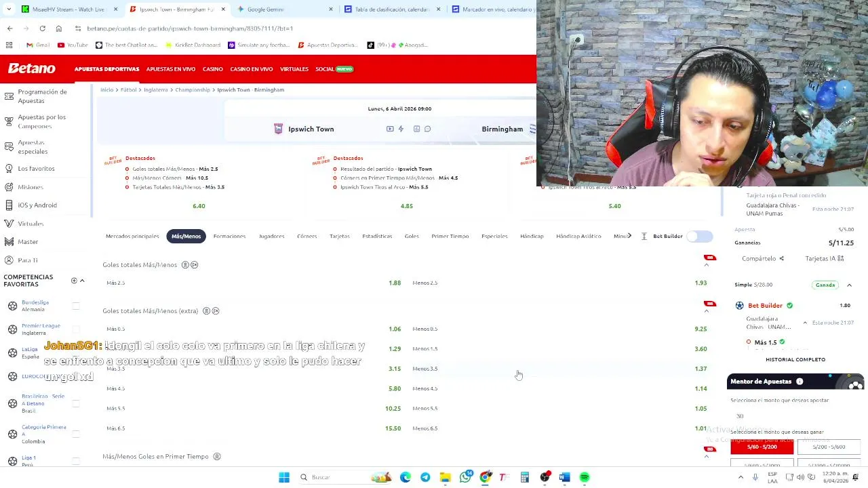Screen dimensions: 868x488
Task: Open Para Ti profile icon
Action: click(9, 260)
